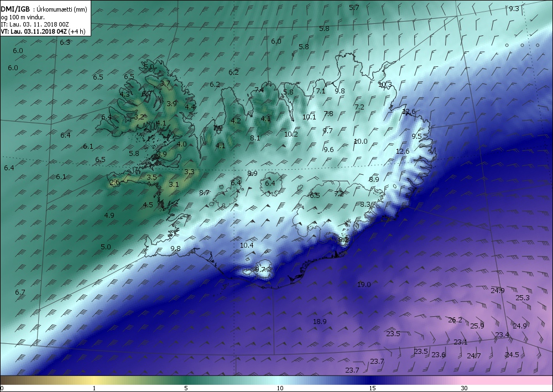Click the map value 7.1

320,91
